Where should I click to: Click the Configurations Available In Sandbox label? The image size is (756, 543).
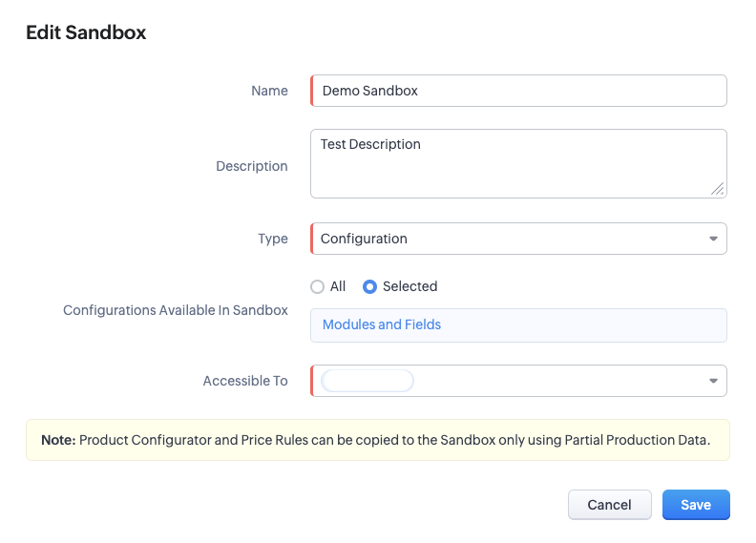[x=176, y=310]
